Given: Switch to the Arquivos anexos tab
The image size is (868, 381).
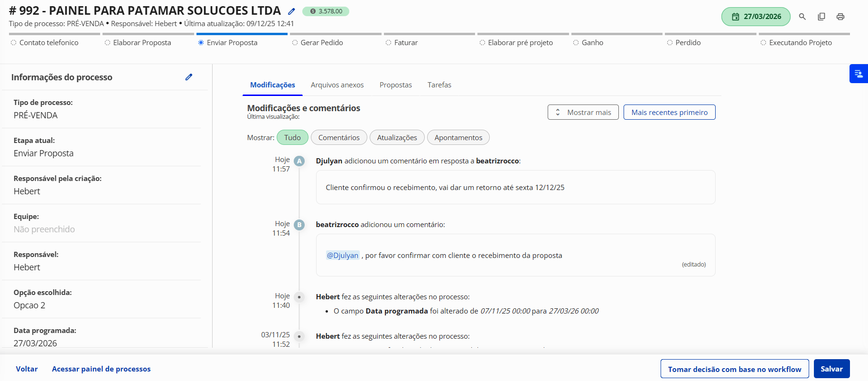Looking at the screenshot, I should pos(337,85).
